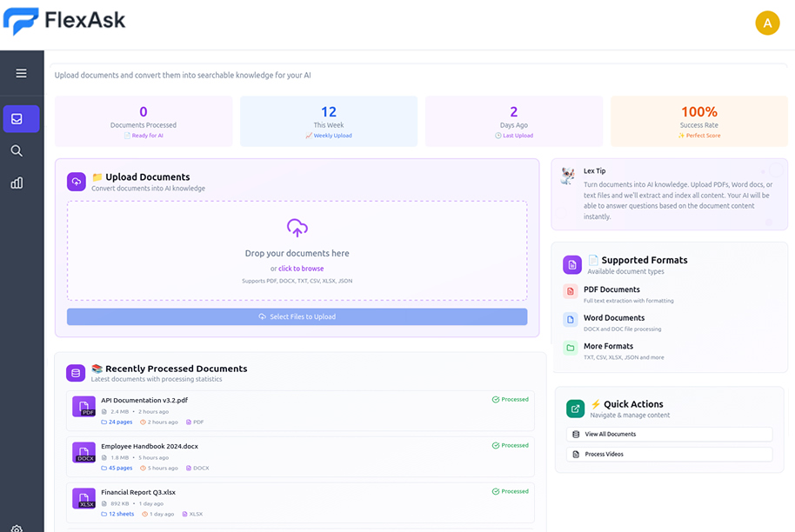
Task: Click the Lex Tip heading
Action: click(x=594, y=171)
